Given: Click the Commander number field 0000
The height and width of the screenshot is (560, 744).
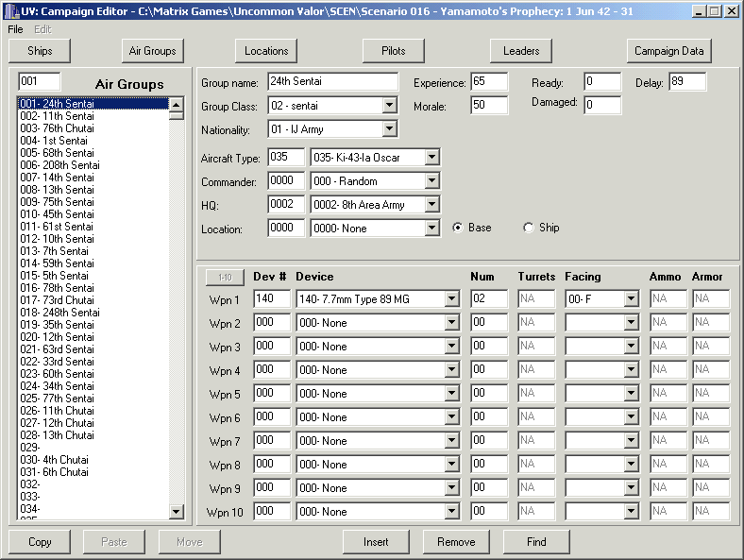Looking at the screenshot, I should (x=286, y=180).
